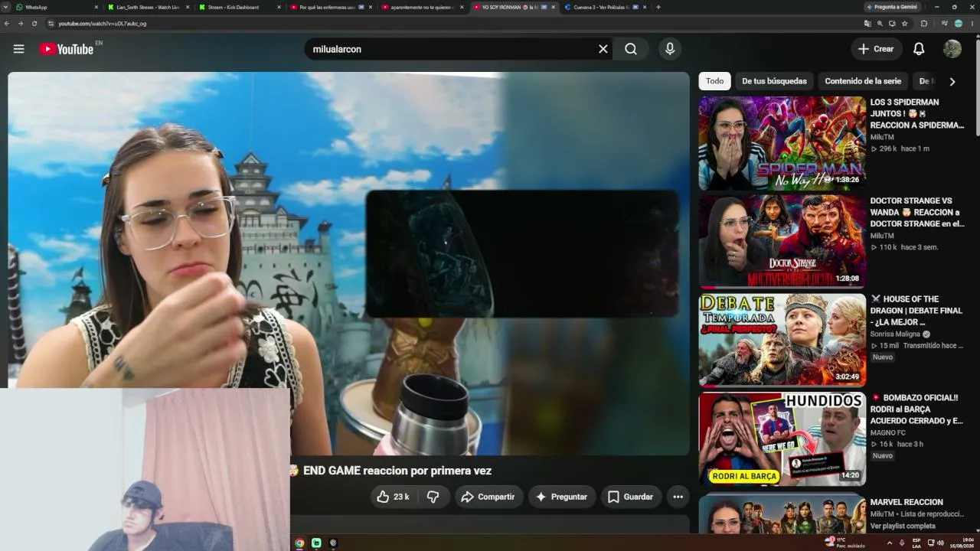Dislike the END GAME video
This screenshot has width=980, height=551.
tap(433, 497)
